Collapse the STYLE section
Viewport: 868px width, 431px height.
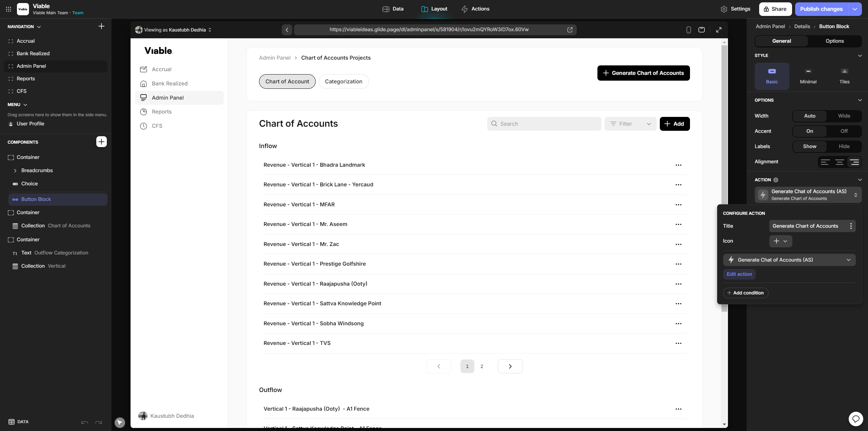(x=860, y=56)
